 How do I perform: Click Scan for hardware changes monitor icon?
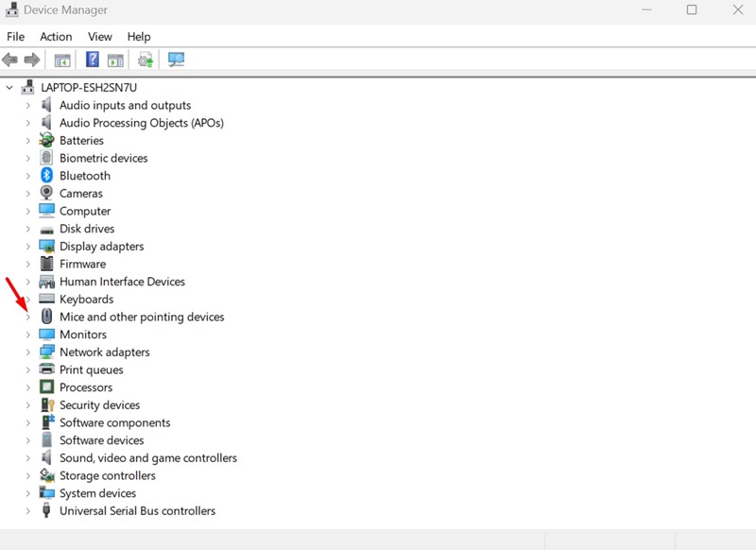[x=176, y=60]
